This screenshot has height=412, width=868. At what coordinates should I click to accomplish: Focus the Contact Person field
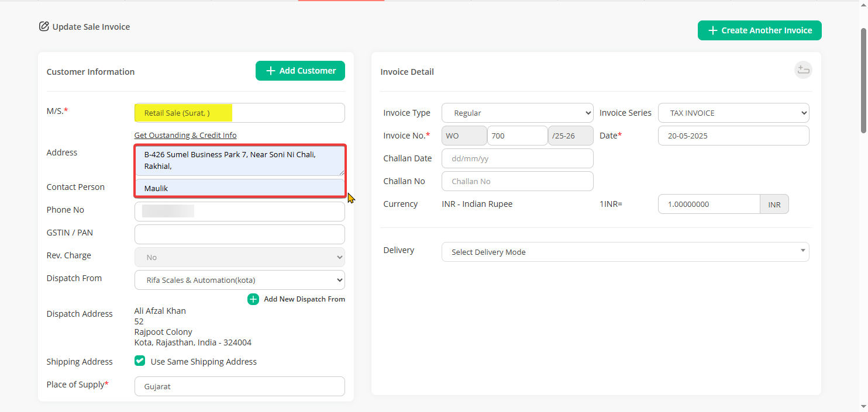tap(239, 188)
